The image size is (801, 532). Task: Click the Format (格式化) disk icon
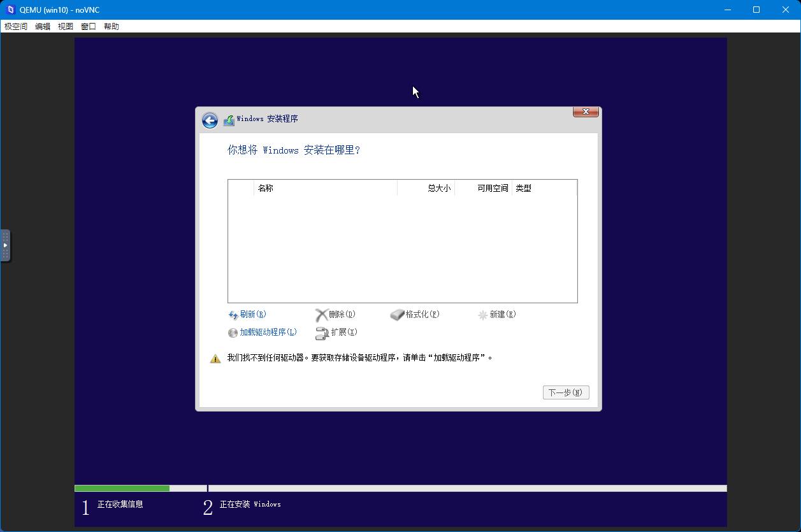[398, 314]
